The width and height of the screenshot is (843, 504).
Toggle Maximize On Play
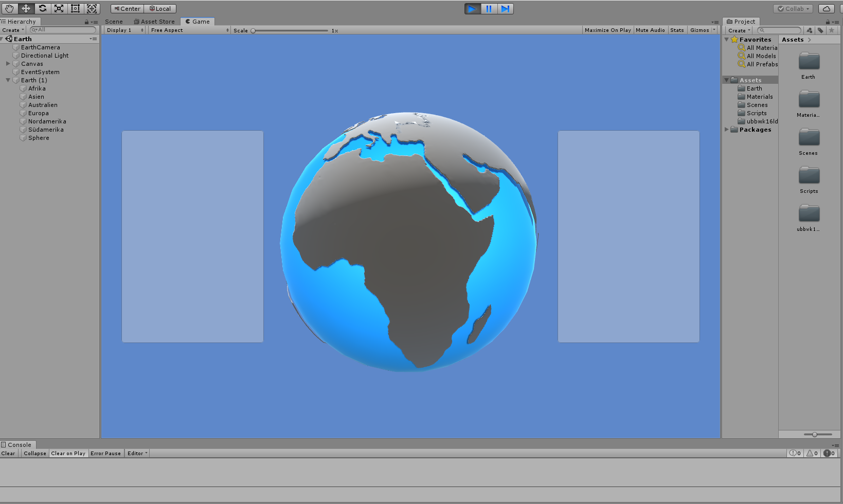(x=607, y=30)
